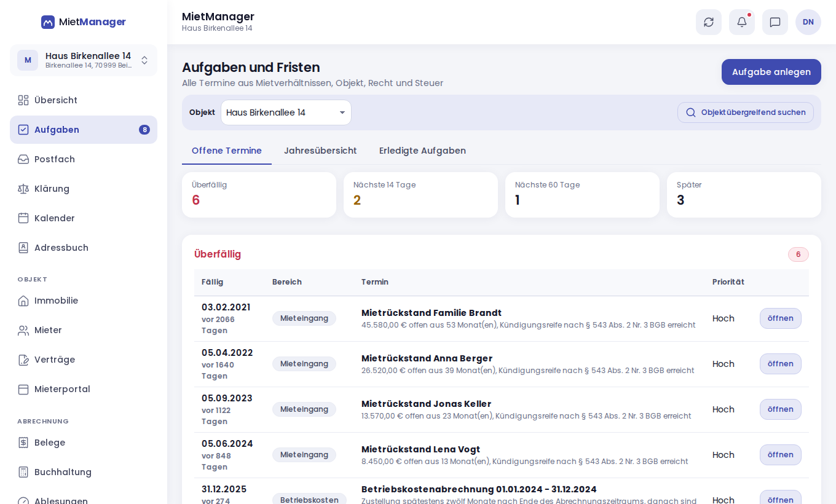Viewport: 836px width, 504px height.
Task: Open the Mietrückstand Anna Berger task
Action: point(781,364)
